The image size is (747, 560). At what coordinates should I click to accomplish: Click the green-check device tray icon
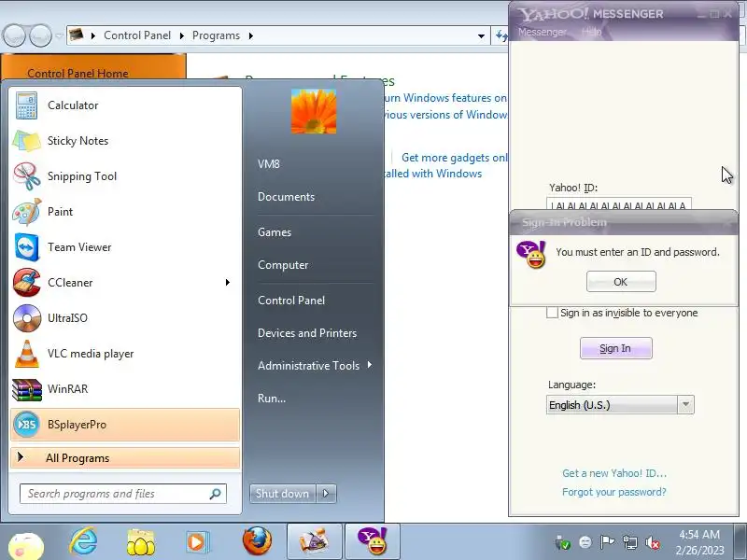(563, 542)
